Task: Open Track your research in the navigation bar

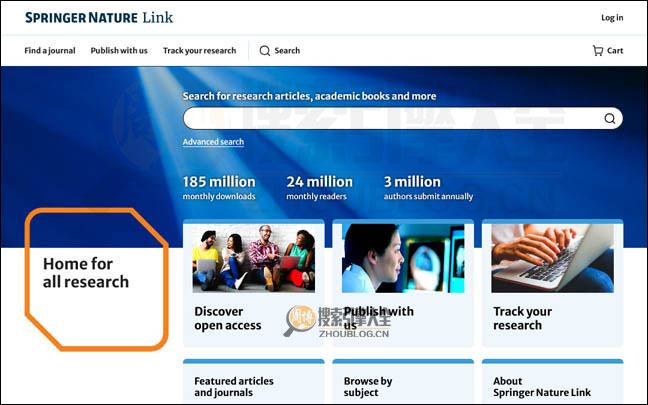Action: (199, 50)
